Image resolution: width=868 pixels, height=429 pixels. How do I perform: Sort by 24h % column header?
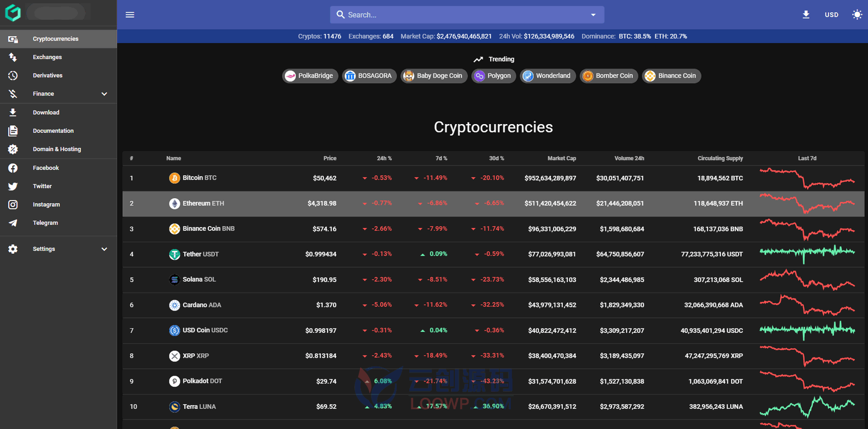(x=384, y=158)
